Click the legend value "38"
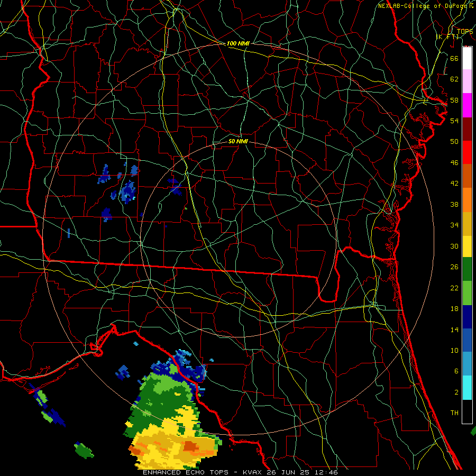This screenshot has height=476, width=476. (454, 204)
